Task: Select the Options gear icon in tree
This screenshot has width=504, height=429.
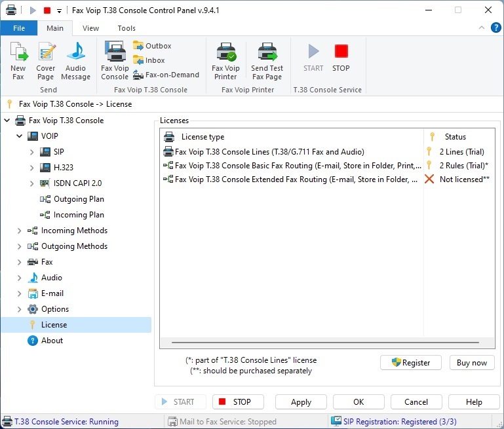Action: click(x=33, y=309)
